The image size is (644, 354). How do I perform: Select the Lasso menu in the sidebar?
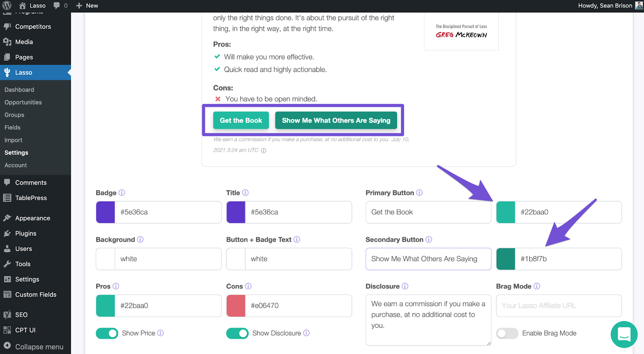(35, 72)
